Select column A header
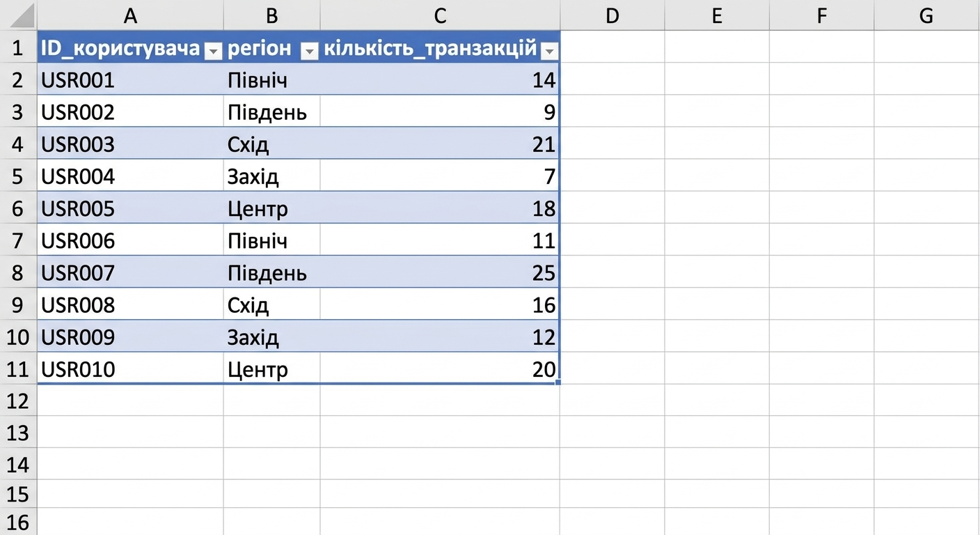Screen dimensions: 980x535 pyautogui.click(x=130, y=15)
